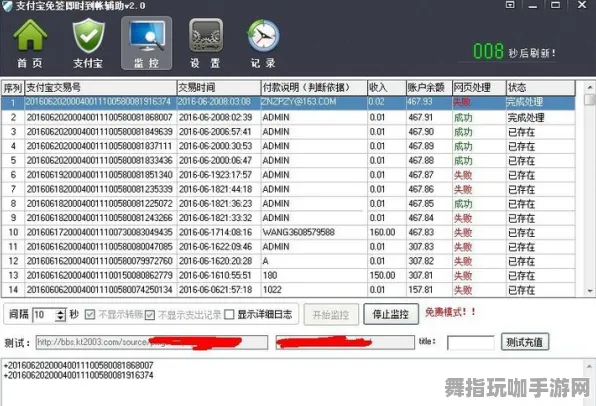Click the app shield icon in title bar
The width and height of the screenshot is (596, 406).
[x=7, y=6]
